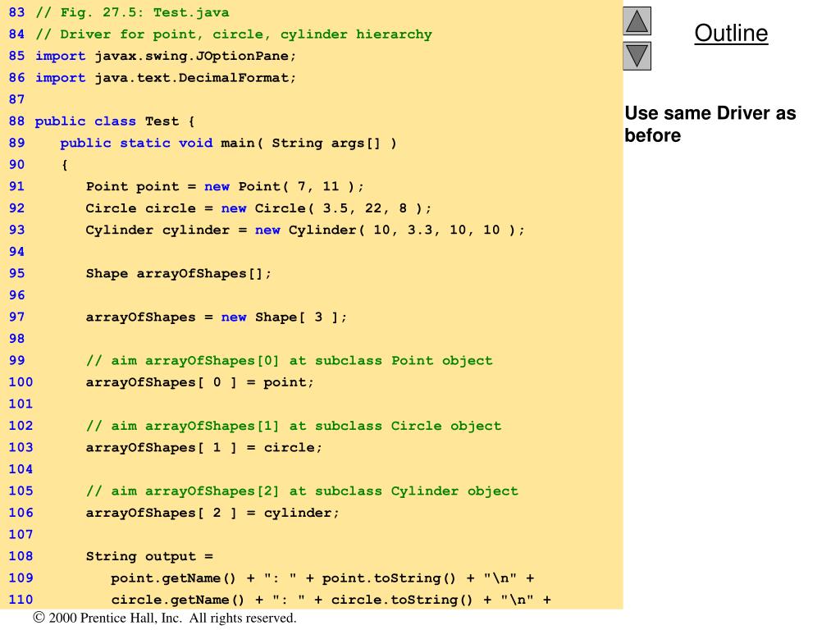Click the 'arrayOfShapes = new Shape[ 3 ];' line
840x630 pixels.
217,317
